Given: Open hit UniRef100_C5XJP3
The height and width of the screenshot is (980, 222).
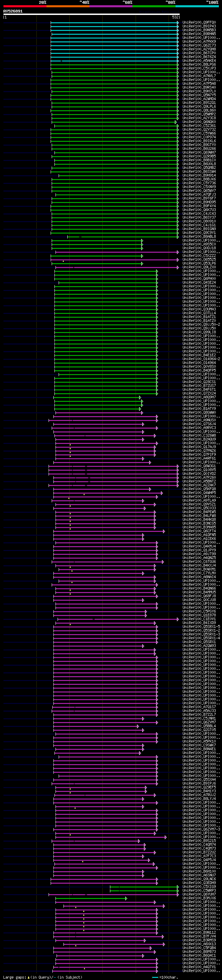Looking at the screenshot, I should click(x=199, y=68).
